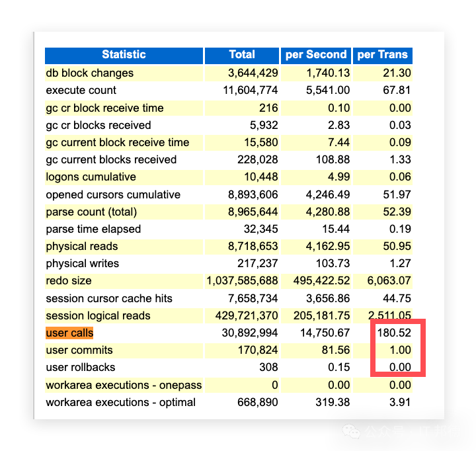The image size is (476, 451).
Task: Click 'gc cr blocks received' label
Action: click(99, 125)
